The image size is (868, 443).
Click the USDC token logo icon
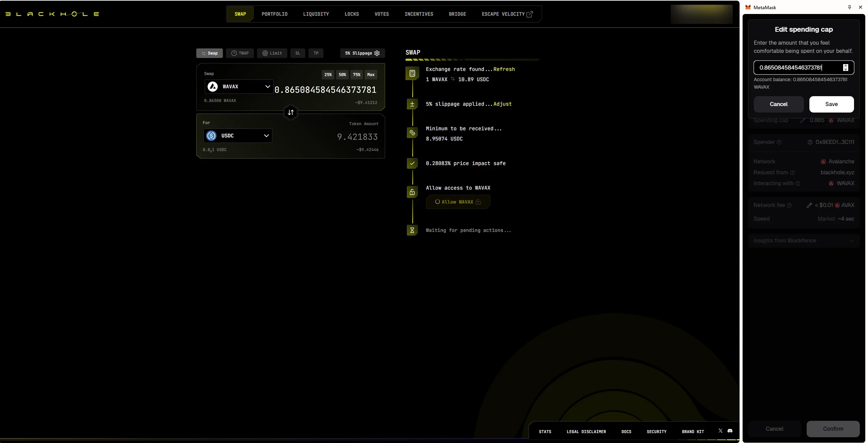click(x=211, y=136)
